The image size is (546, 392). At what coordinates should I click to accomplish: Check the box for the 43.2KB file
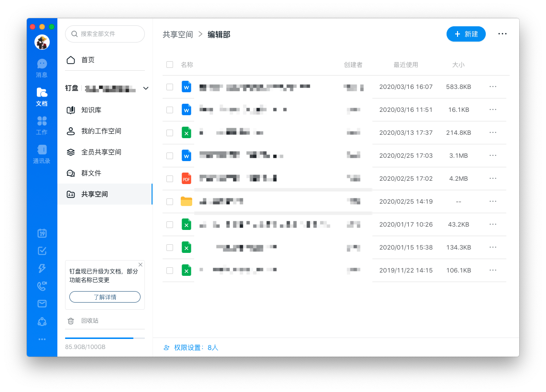pos(170,225)
